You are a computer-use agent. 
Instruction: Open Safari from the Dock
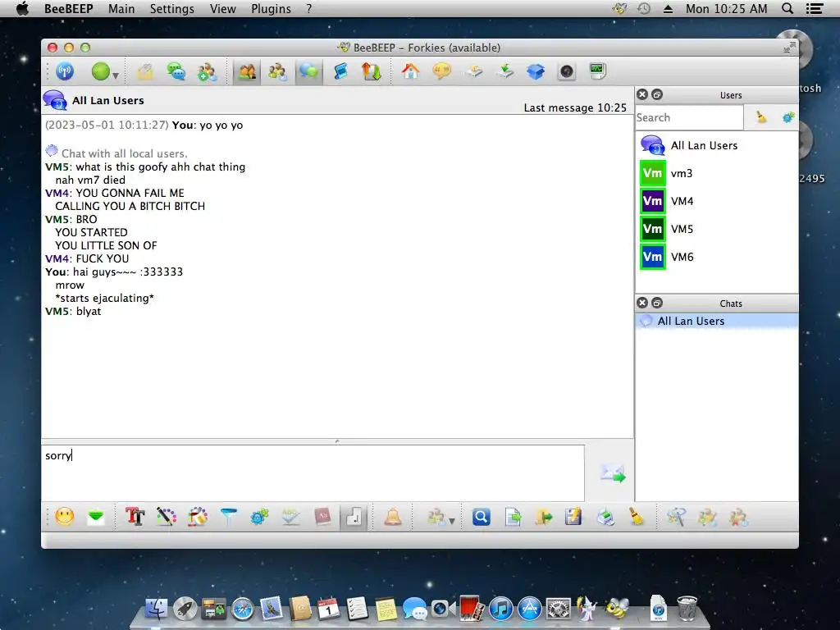point(242,609)
